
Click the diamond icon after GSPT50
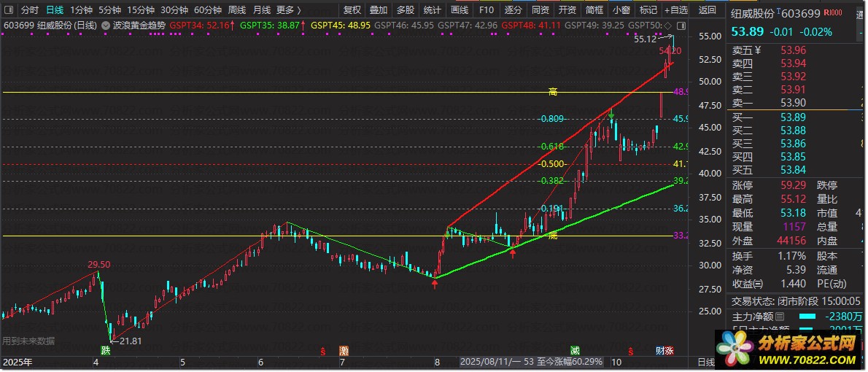click(667, 26)
